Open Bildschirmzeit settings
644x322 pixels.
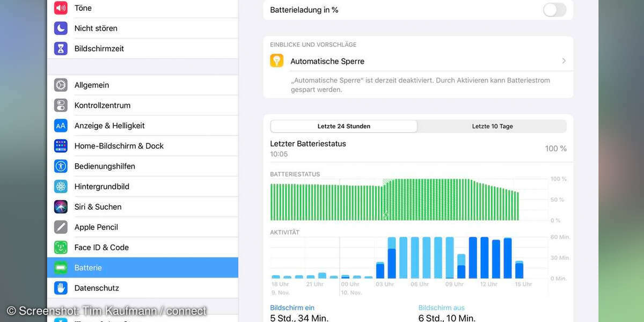click(x=143, y=48)
